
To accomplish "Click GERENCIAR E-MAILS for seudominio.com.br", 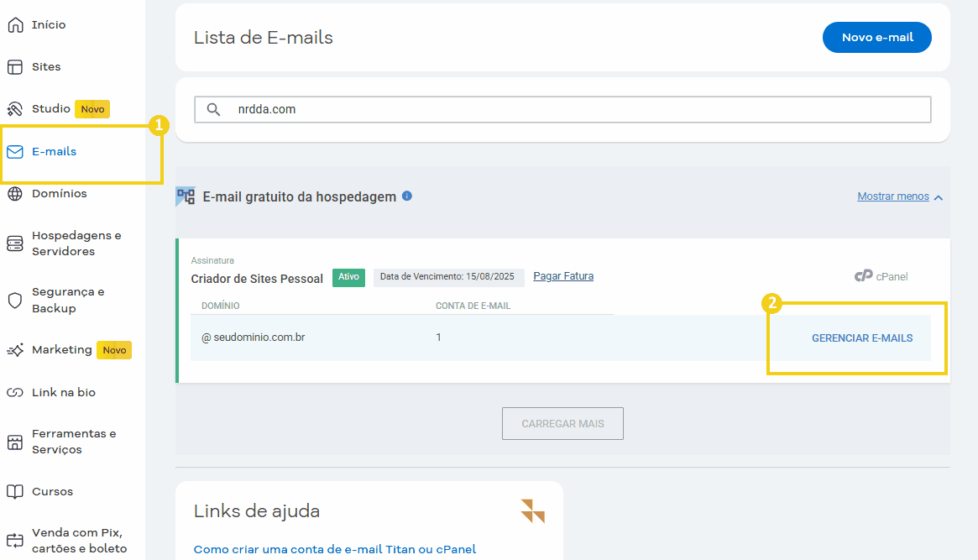I will [862, 338].
